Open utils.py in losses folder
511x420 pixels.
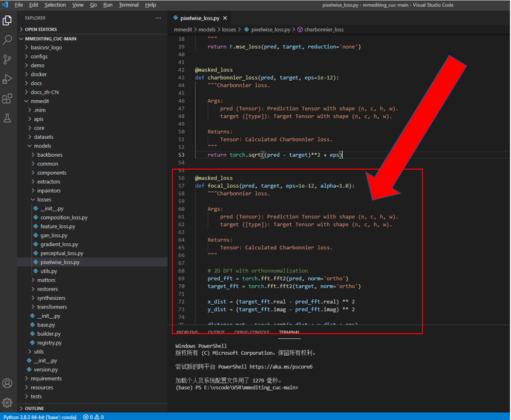[48, 271]
